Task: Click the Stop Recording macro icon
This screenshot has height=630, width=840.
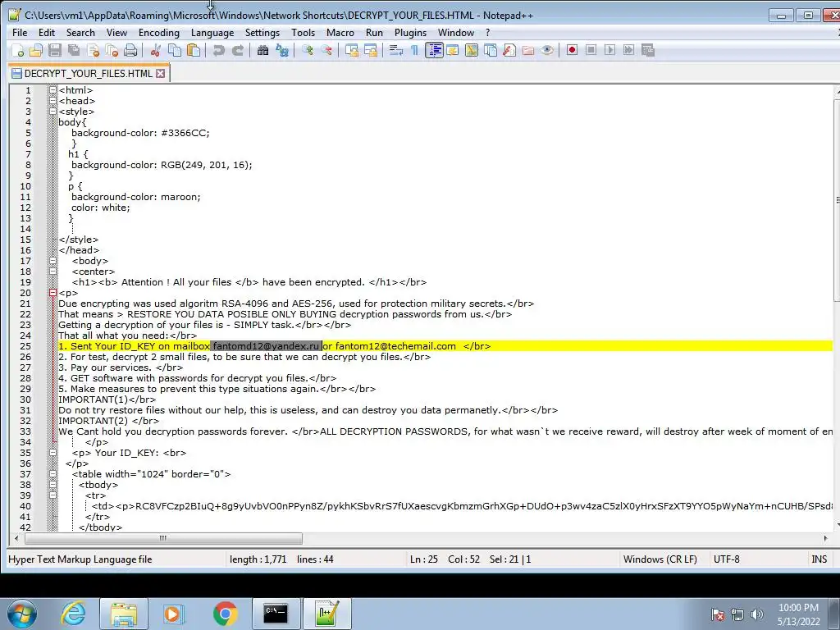Action: pos(591,50)
